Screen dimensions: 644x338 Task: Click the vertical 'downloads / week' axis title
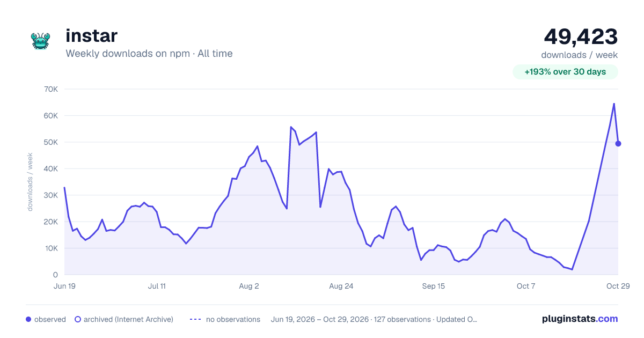click(31, 182)
